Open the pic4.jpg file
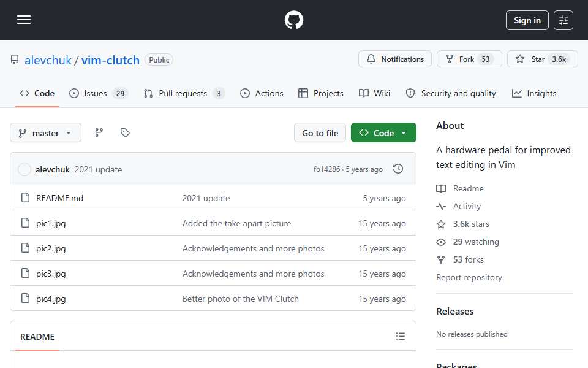Viewport: 588px width, 368px height. [51, 299]
